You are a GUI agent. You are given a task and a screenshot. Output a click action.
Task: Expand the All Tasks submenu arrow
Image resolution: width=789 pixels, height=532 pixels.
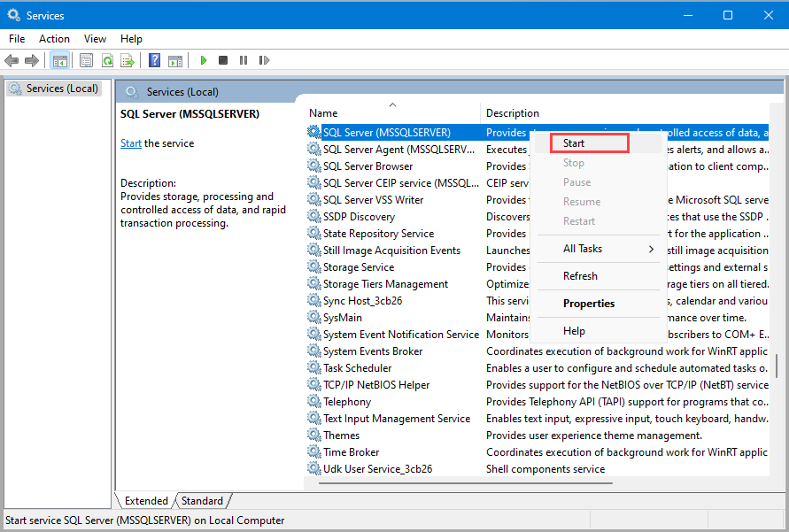(651, 249)
